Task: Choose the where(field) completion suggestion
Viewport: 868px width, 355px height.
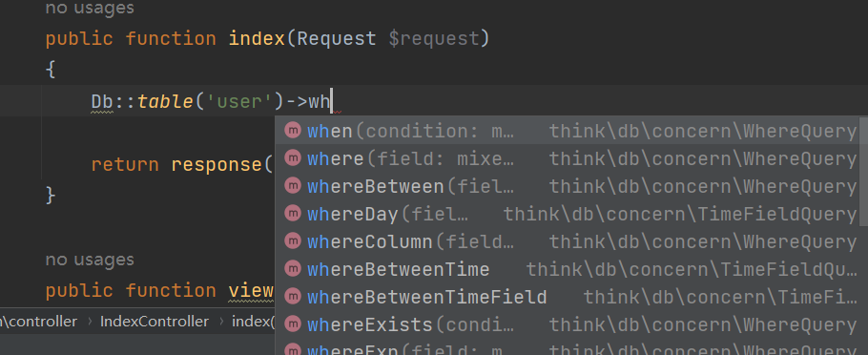Action: pos(568,158)
